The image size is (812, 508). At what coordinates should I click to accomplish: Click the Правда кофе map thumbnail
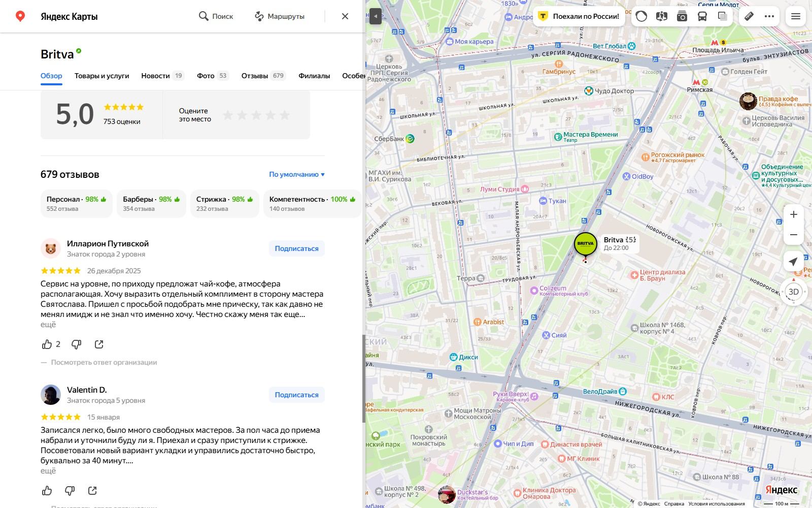[748, 101]
